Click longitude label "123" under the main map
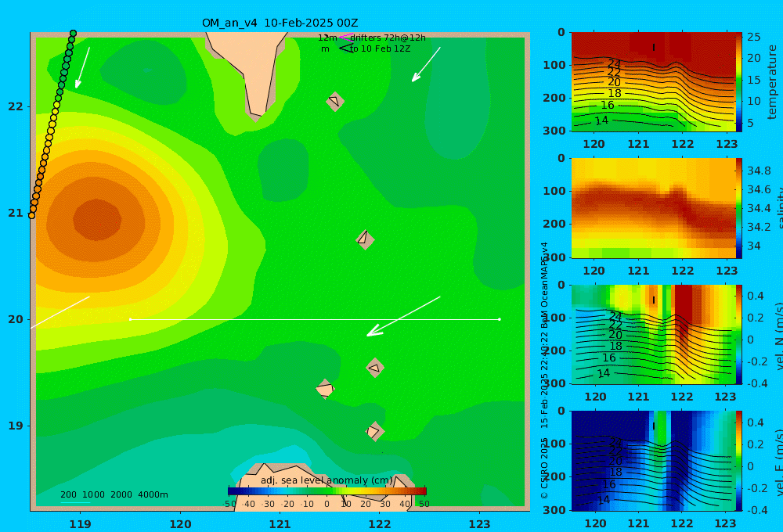The width and height of the screenshot is (783, 532). click(480, 524)
